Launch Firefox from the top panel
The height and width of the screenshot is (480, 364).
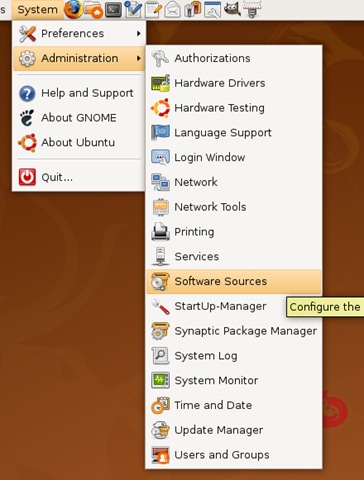coord(73,9)
